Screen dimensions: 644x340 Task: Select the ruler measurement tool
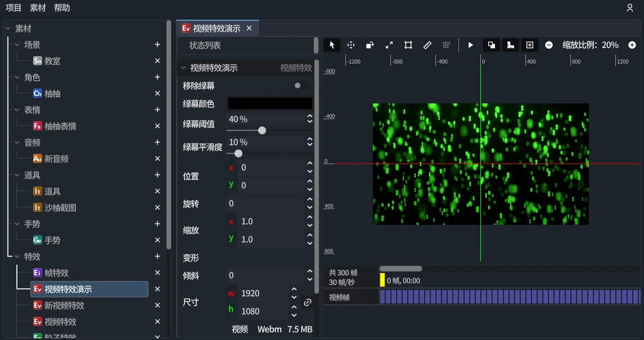click(x=427, y=45)
